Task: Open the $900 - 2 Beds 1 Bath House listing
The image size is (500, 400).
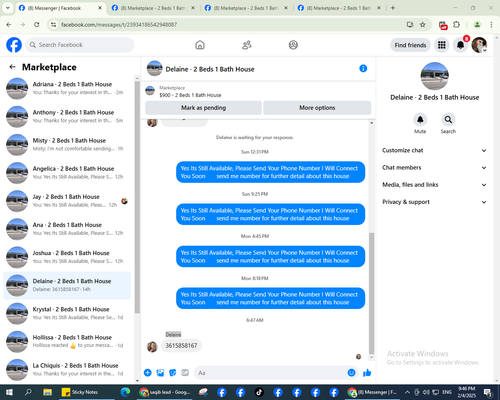Action: (190, 95)
